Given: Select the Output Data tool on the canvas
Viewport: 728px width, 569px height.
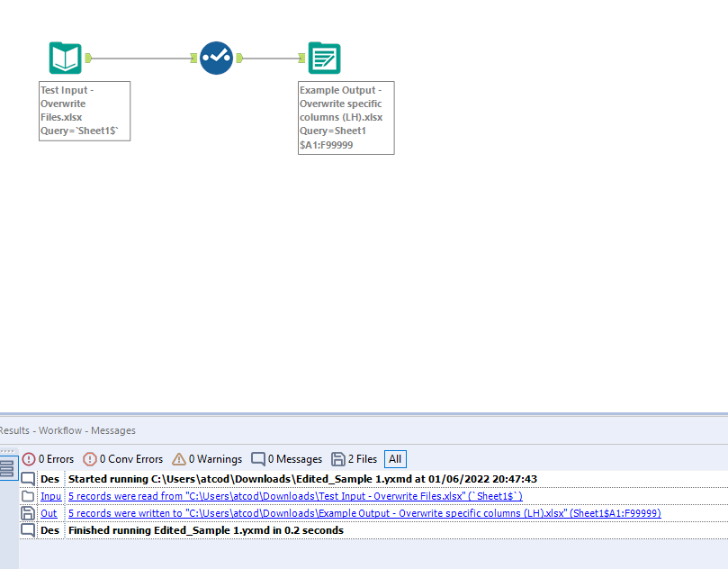Looking at the screenshot, I should coord(323,57).
